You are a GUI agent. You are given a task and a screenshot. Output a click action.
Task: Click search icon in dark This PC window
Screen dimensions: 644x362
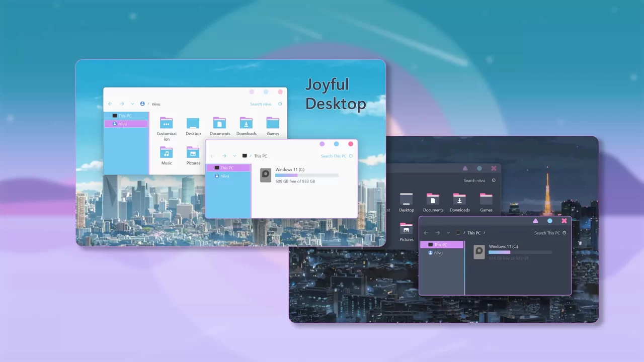[x=565, y=233]
